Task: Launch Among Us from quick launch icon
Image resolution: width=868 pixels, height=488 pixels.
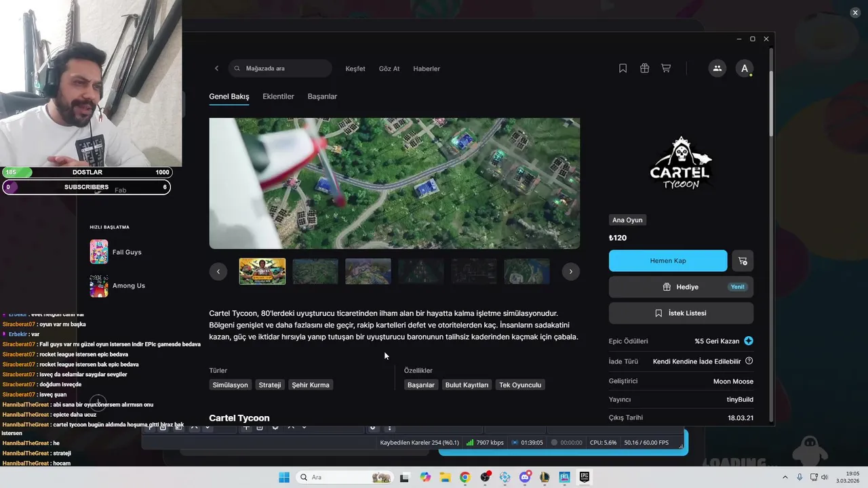Action: pos(99,285)
